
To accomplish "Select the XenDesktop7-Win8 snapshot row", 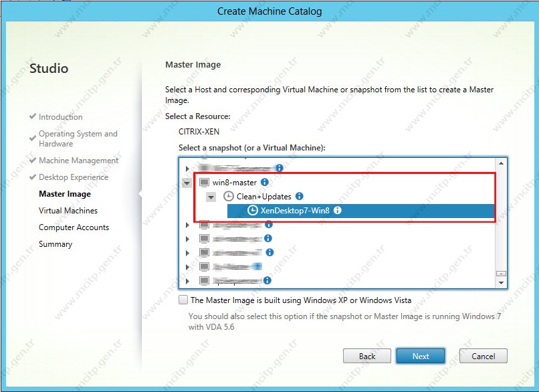I will click(x=360, y=211).
